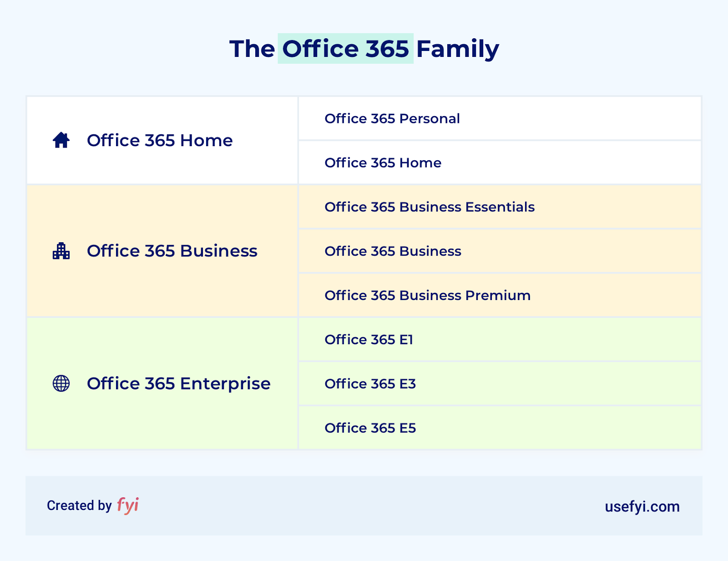Pick the Office 365 Business plan row

393,251
